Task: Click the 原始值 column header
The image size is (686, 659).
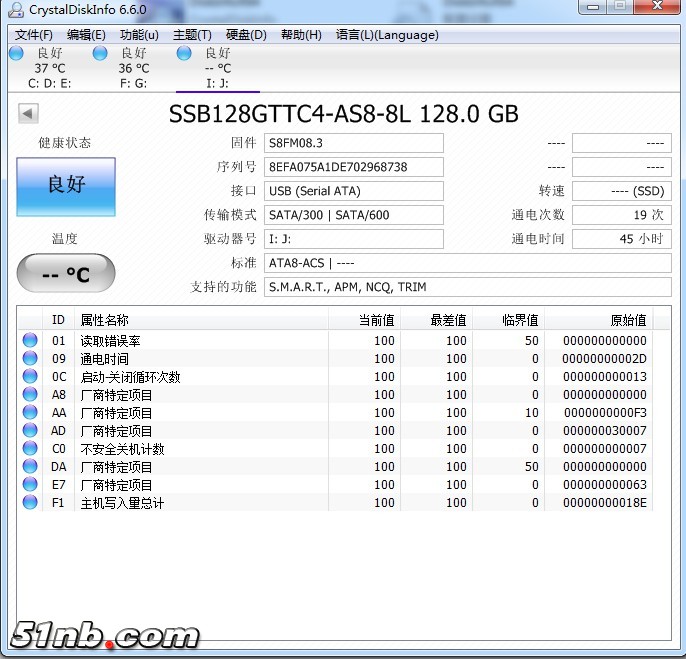Action: pyautogui.click(x=628, y=320)
